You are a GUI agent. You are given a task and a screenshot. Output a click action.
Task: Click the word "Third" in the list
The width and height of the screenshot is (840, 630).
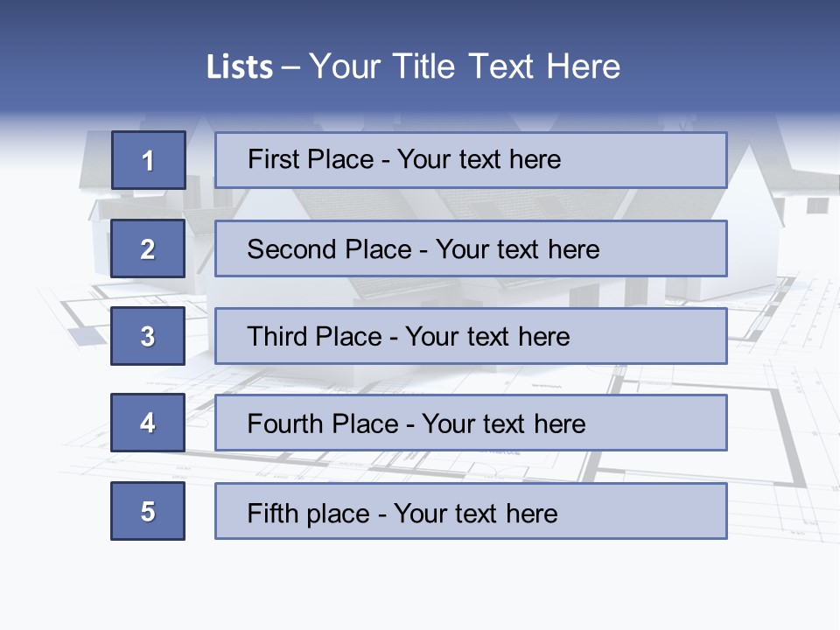pyautogui.click(x=275, y=337)
